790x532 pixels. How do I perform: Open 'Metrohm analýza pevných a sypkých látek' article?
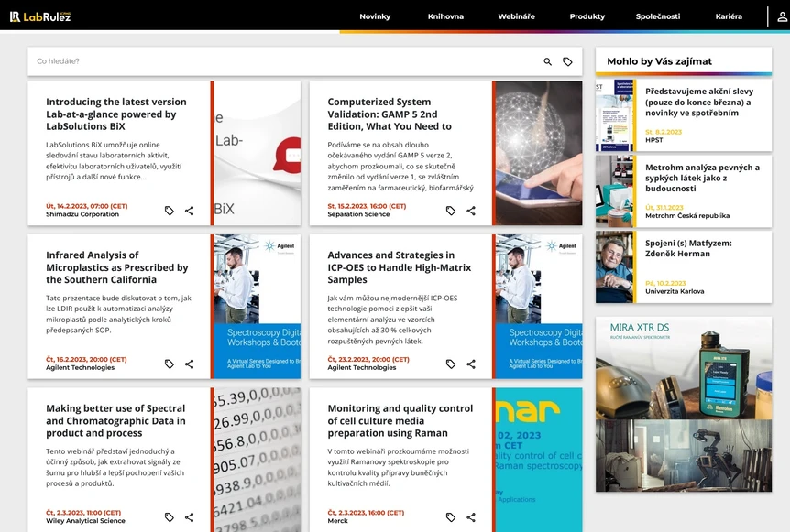click(702, 178)
